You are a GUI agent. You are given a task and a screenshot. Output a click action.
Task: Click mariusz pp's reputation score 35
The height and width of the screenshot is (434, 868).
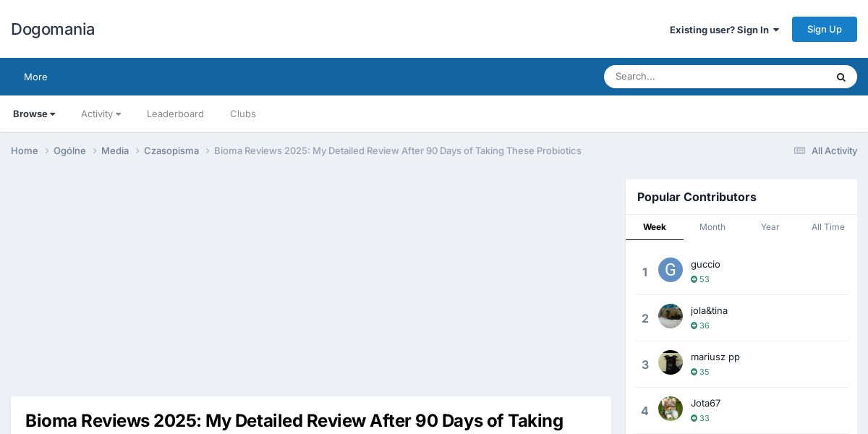[x=700, y=372]
